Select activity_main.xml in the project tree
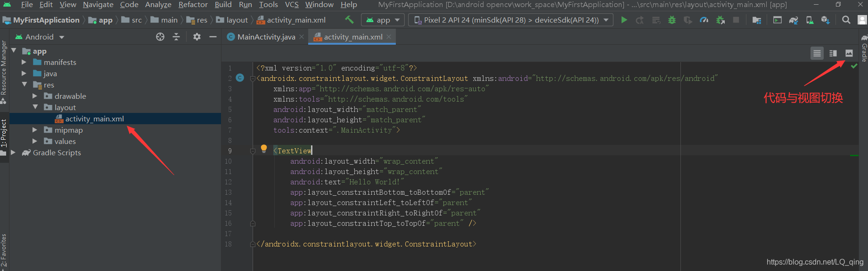Viewport: 868px width, 271px height. click(x=115, y=119)
